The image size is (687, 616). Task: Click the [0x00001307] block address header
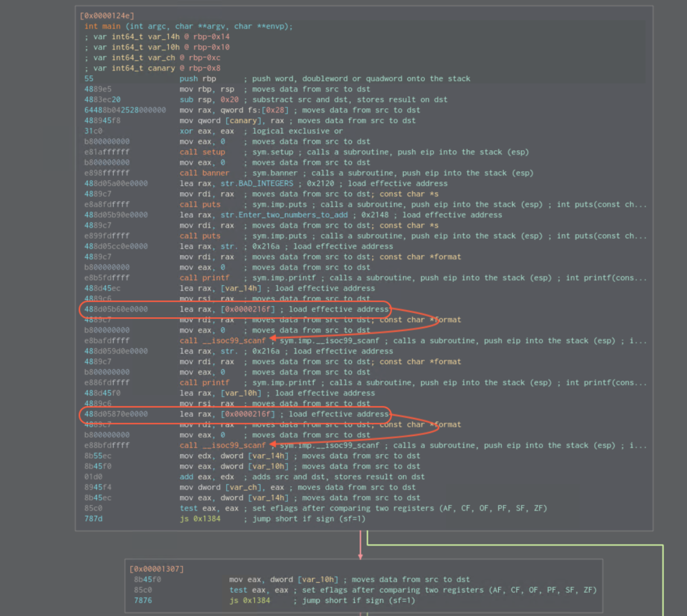[x=156, y=569]
